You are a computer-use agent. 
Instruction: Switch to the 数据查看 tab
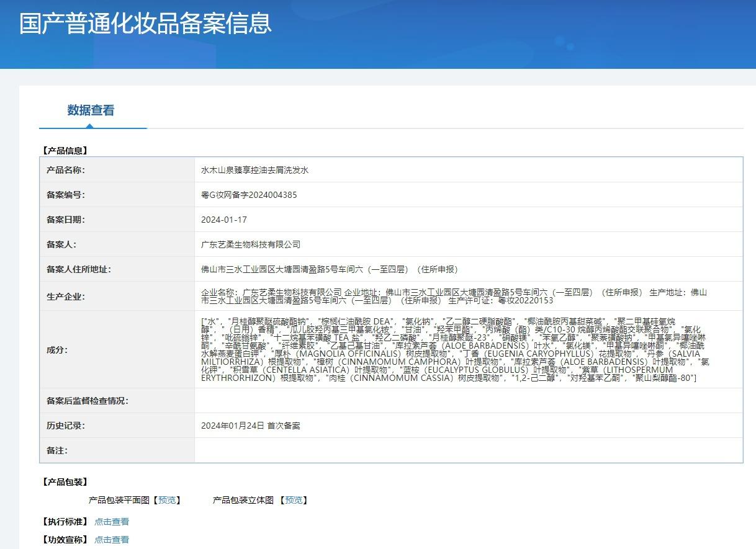(x=91, y=110)
